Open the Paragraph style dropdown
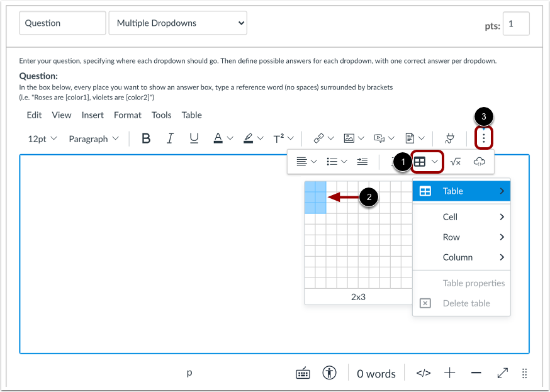This screenshot has width=550, height=392. tap(94, 139)
